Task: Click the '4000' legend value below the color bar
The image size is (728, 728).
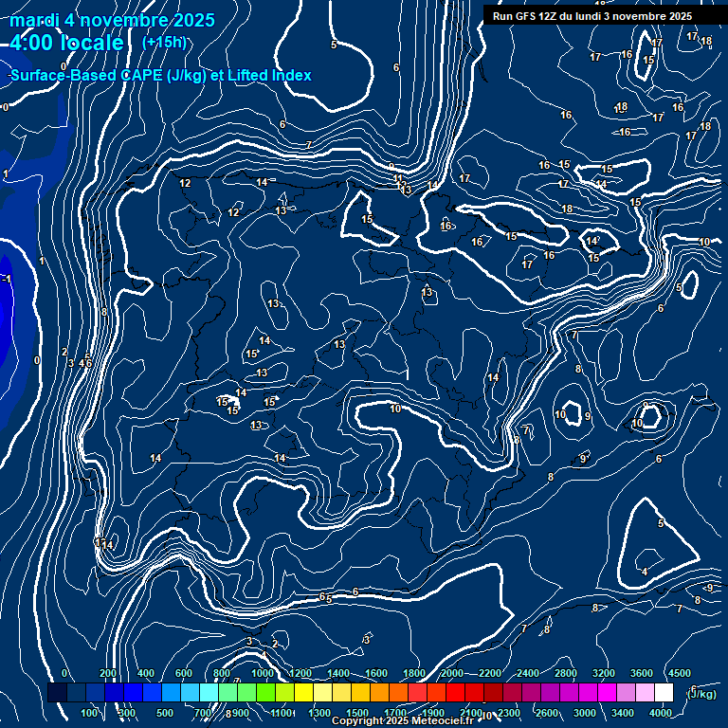Action: pyautogui.click(x=661, y=713)
